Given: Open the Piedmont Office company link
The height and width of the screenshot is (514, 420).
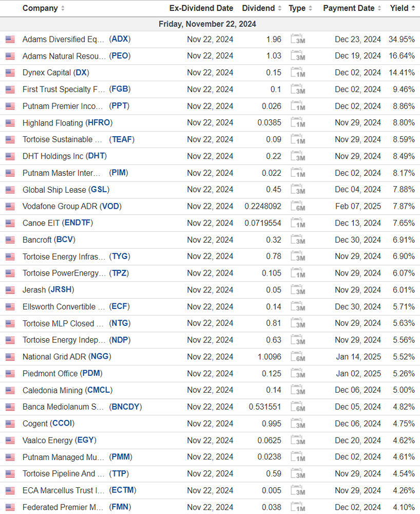Looking at the screenshot, I should 50,373.
